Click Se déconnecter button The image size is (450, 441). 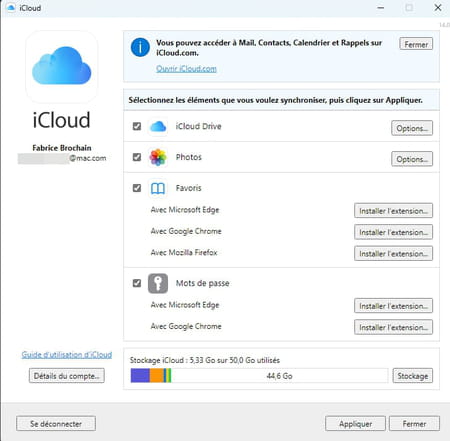click(x=56, y=424)
